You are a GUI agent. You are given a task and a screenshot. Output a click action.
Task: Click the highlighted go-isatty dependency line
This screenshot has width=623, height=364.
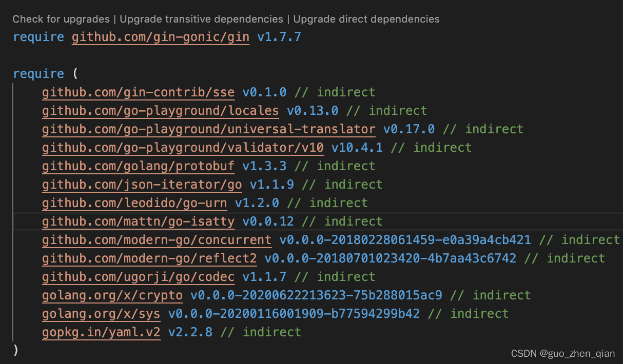[308, 221]
